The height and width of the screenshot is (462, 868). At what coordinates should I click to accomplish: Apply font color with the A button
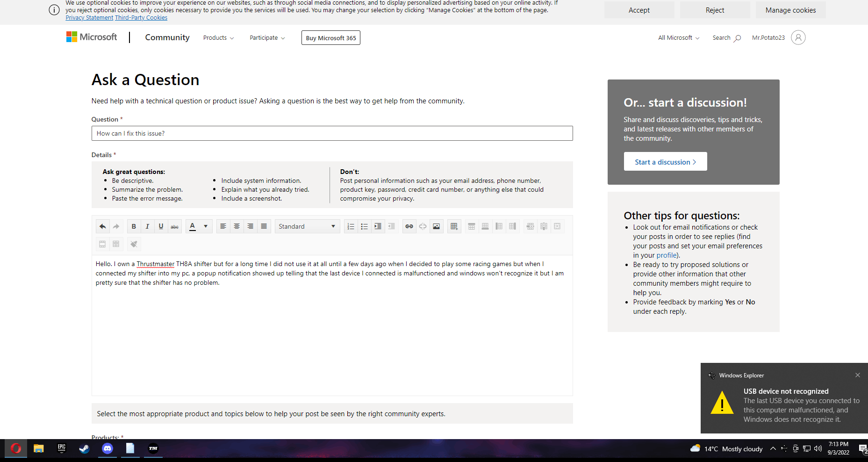point(193,226)
